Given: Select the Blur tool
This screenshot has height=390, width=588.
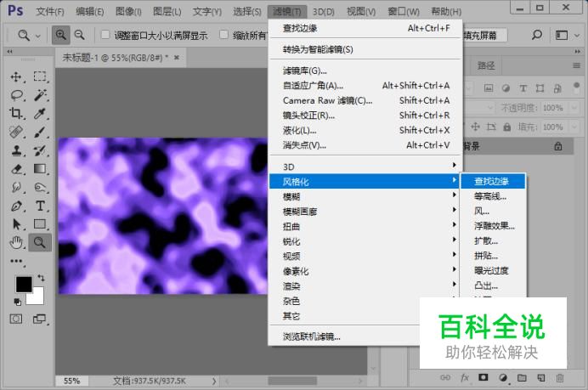Looking at the screenshot, I should point(16,187).
